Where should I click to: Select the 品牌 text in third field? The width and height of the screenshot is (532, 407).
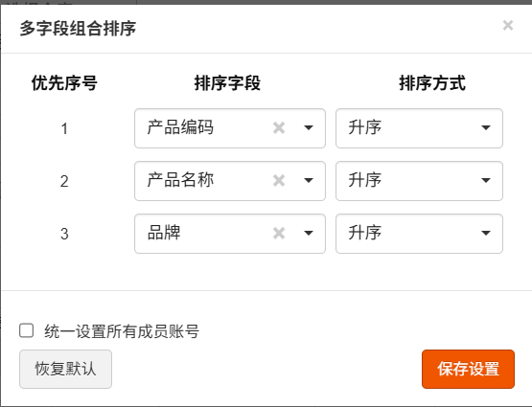[x=164, y=233]
